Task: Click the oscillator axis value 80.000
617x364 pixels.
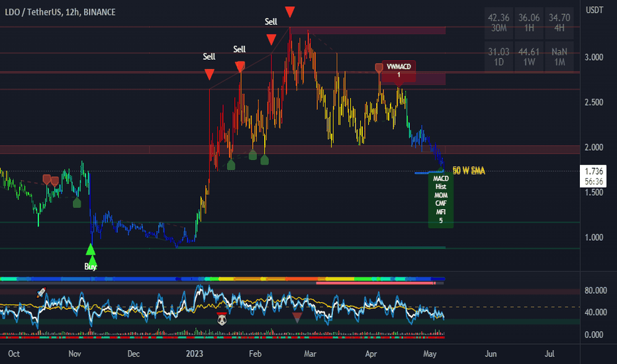Action: 596,291
